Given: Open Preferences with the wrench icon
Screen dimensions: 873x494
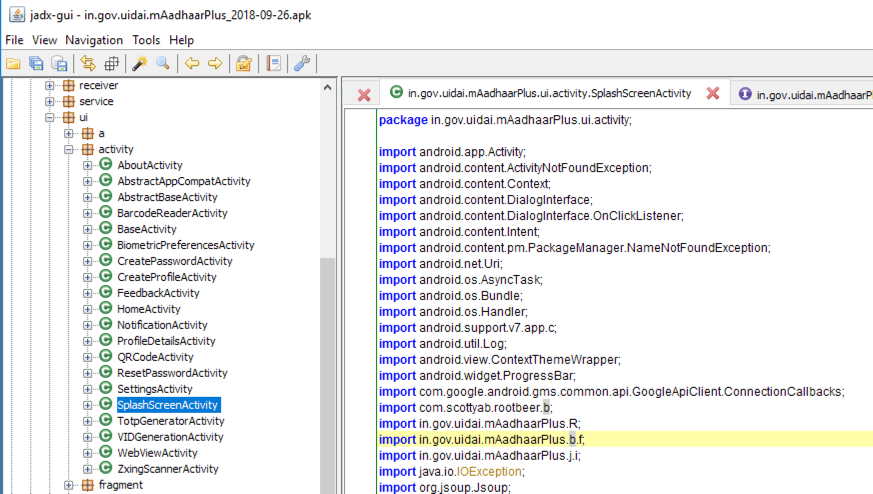Looking at the screenshot, I should click(x=302, y=64).
